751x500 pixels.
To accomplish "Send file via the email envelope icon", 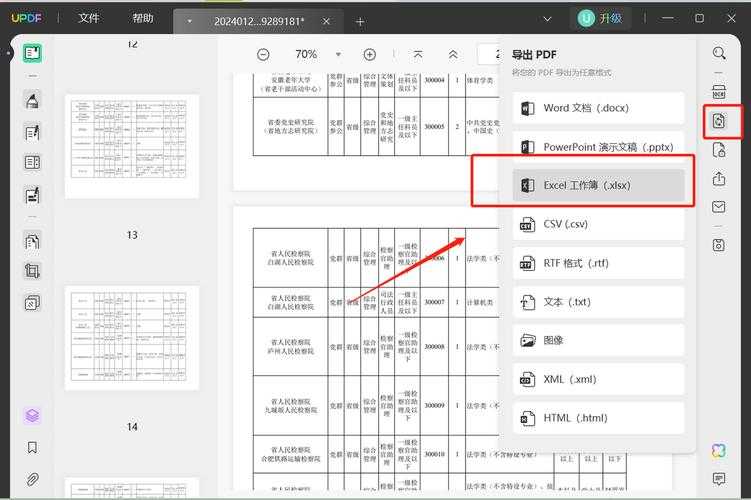I will click(x=719, y=208).
